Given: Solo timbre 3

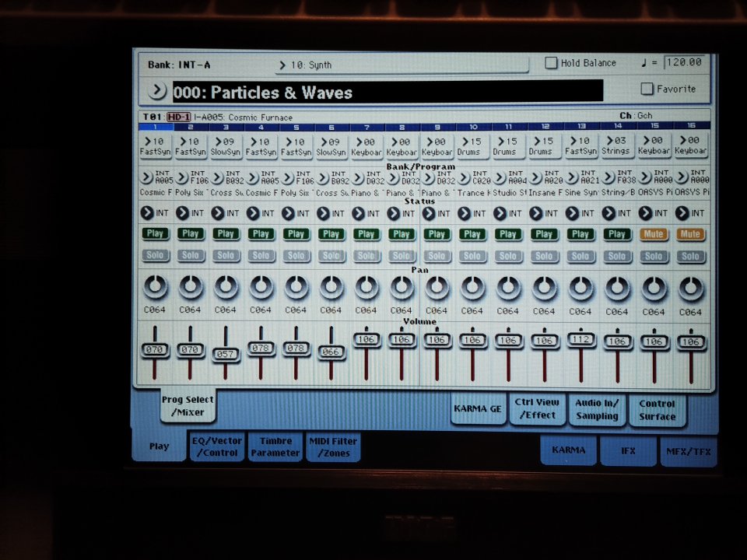Looking at the screenshot, I should (226, 255).
